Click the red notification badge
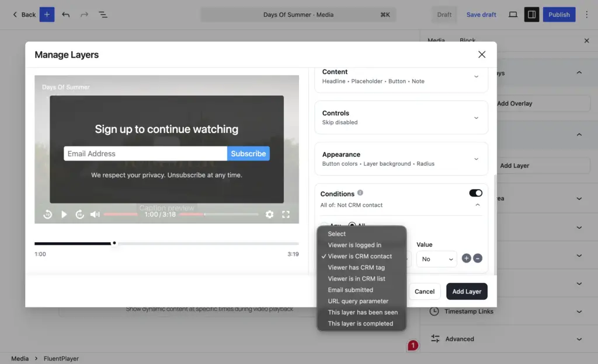The image size is (598, 364). pos(413,345)
